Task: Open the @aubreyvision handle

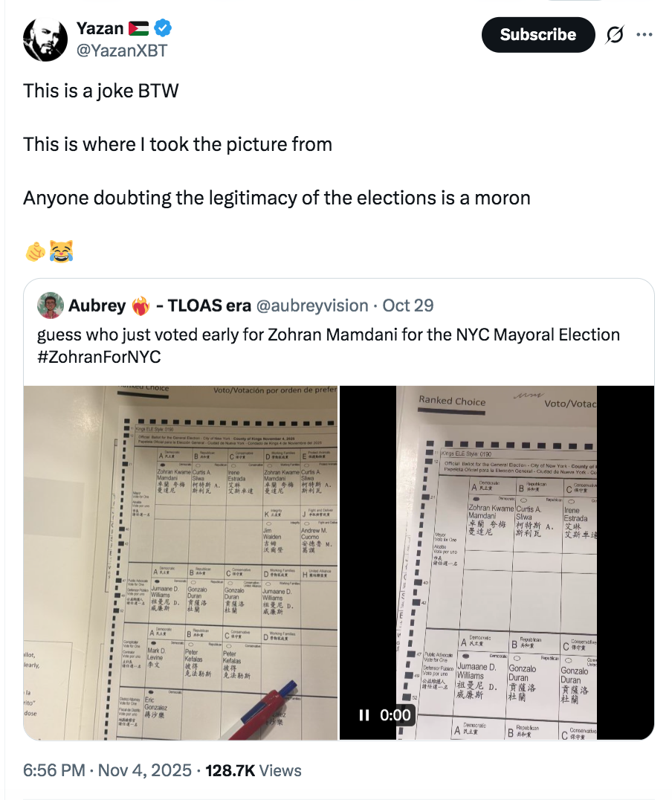Action: pos(313,306)
